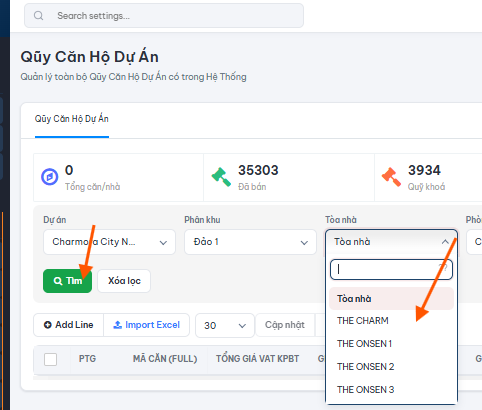Open the page size dropdown showing 30
This screenshot has height=410, width=482.
(225, 325)
